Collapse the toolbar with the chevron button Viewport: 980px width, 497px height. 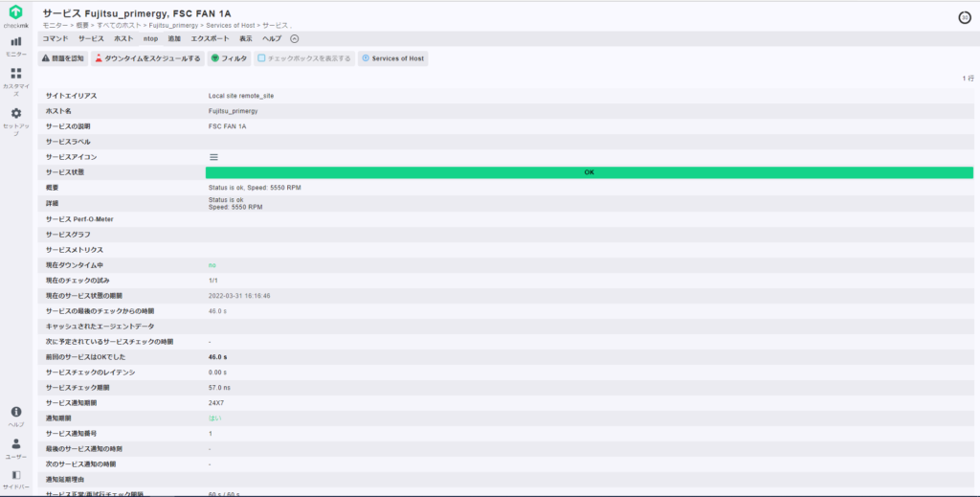click(295, 38)
